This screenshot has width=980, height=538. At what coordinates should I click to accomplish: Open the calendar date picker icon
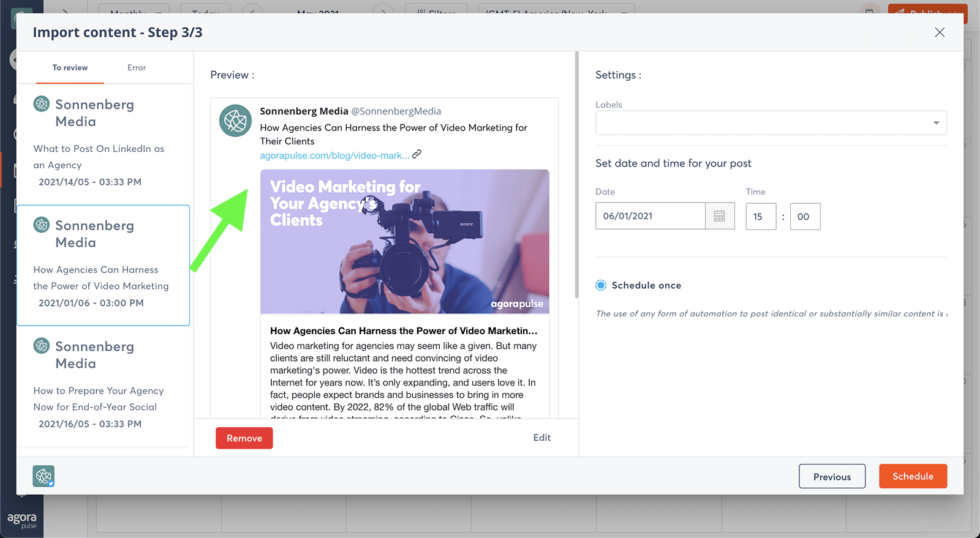coord(720,216)
